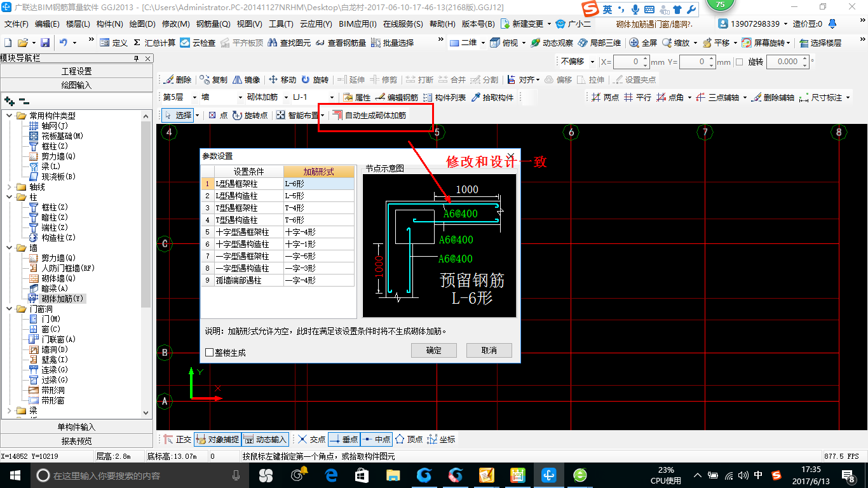Click 动态观察 dynamic observation tool

click(552, 43)
